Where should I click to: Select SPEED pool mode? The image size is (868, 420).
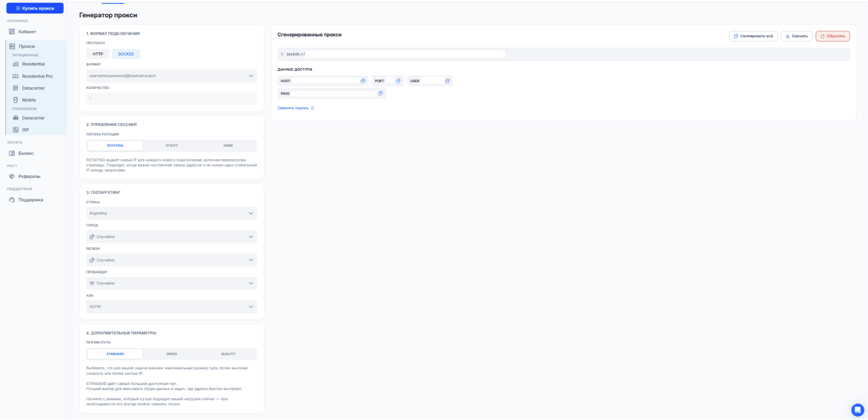[x=172, y=354]
